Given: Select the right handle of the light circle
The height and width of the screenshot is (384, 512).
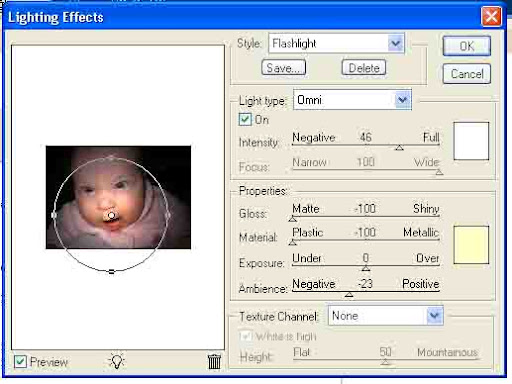Looking at the screenshot, I should point(168,215).
